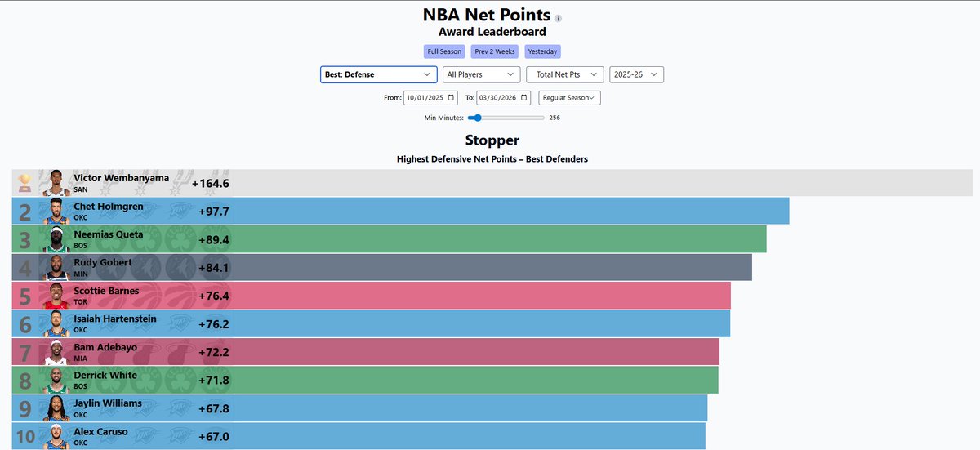Click the From date input field

click(431, 98)
